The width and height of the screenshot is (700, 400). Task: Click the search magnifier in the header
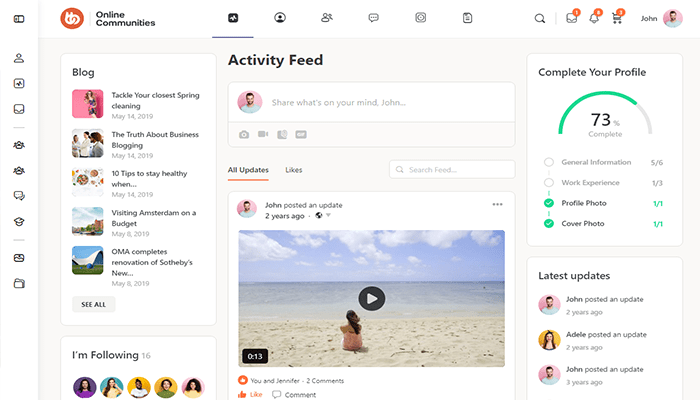540,18
